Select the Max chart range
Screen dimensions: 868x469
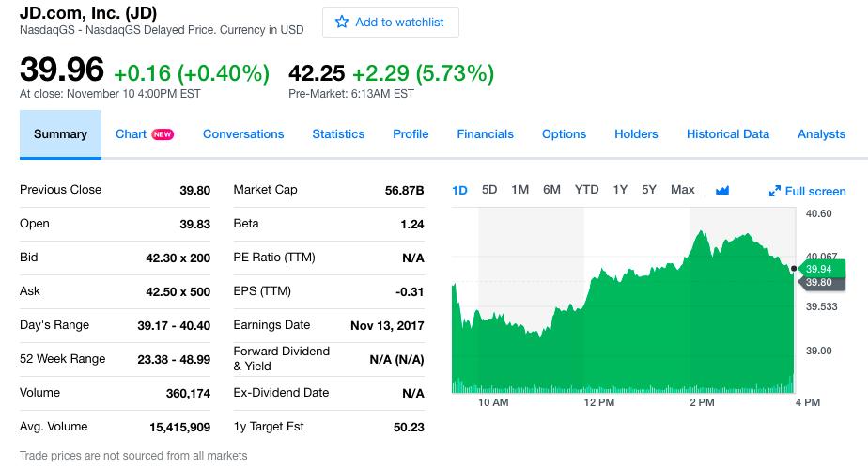[x=683, y=190]
